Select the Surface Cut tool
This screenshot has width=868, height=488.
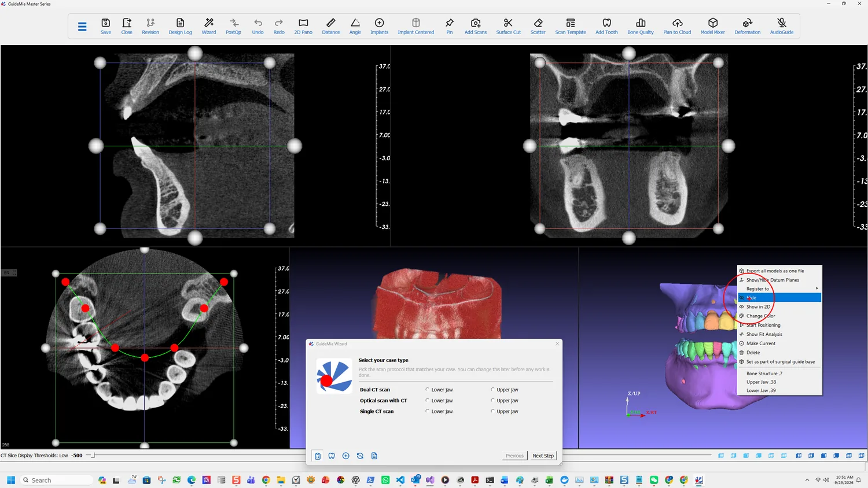509,26
